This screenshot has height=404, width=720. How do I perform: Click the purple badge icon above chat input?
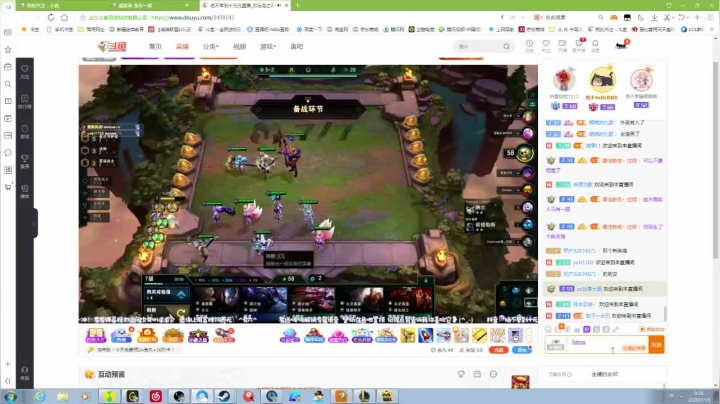pos(586,329)
